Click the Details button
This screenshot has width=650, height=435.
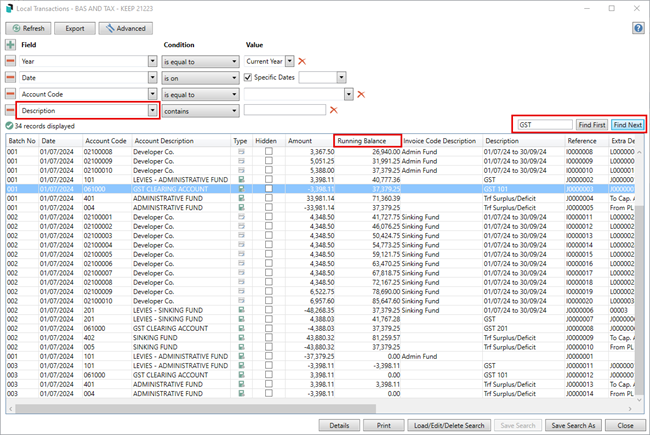(x=339, y=425)
